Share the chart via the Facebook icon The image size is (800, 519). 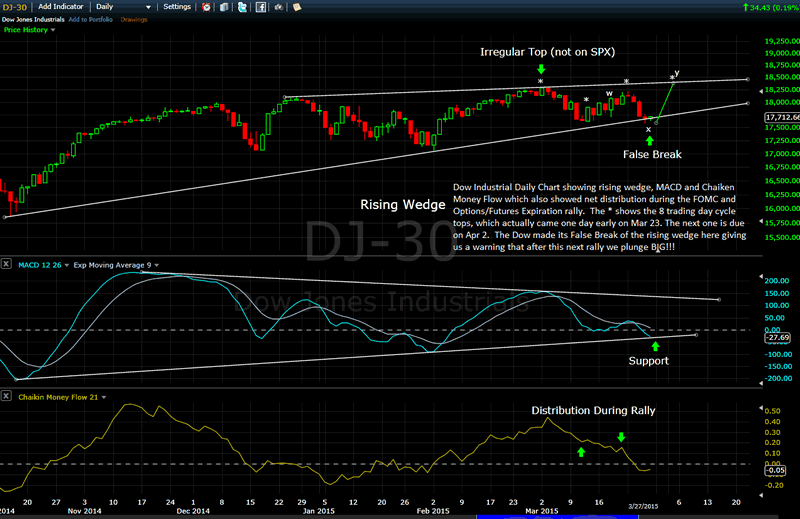pyautogui.click(x=259, y=7)
